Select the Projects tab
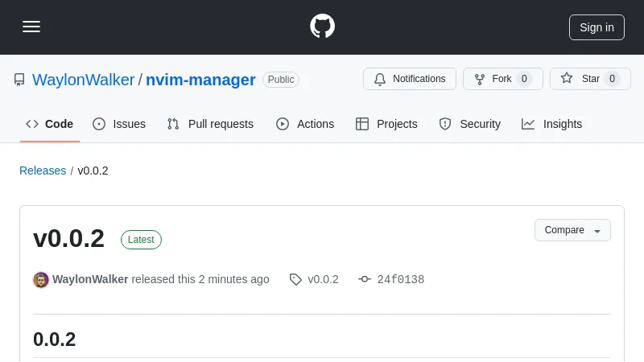The height and width of the screenshot is (362, 644). coord(386,124)
